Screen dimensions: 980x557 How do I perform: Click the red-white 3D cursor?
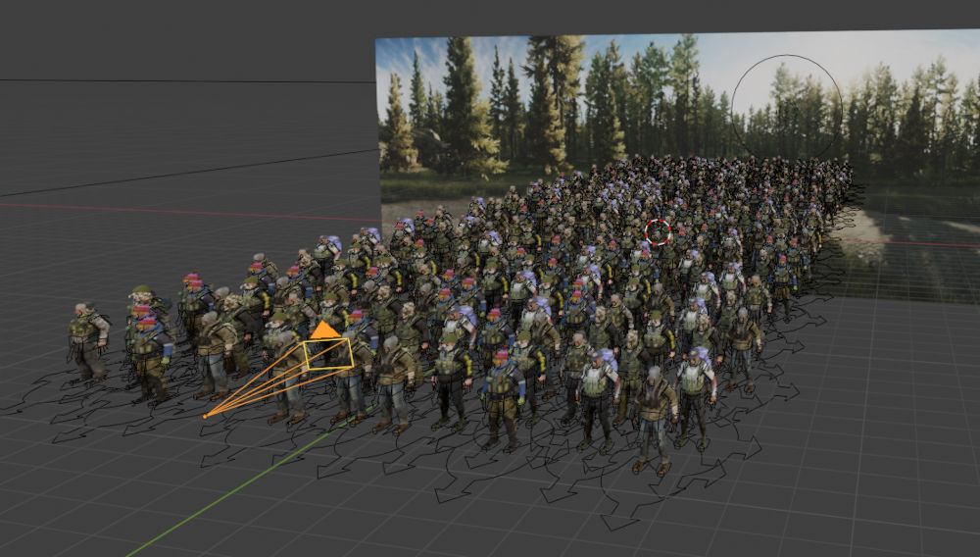pyautogui.click(x=658, y=232)
